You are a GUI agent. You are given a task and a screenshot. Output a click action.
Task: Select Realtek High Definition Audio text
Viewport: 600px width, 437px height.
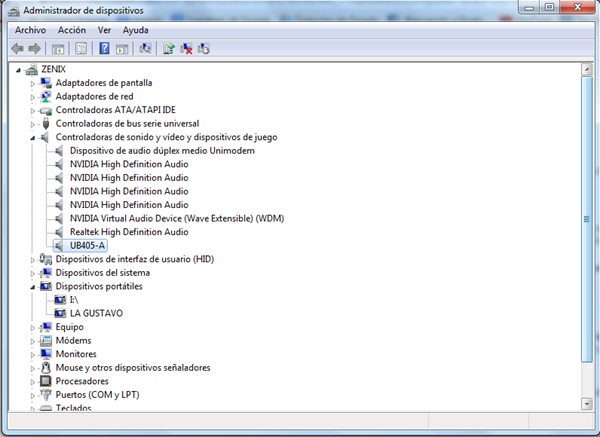tap(129, 232)
